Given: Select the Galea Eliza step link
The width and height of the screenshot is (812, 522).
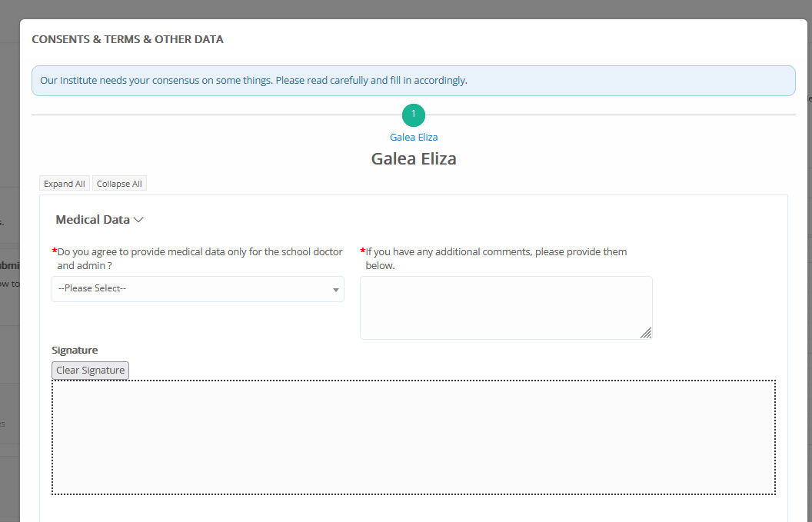Looking at the screenshot, I should 413,138.
